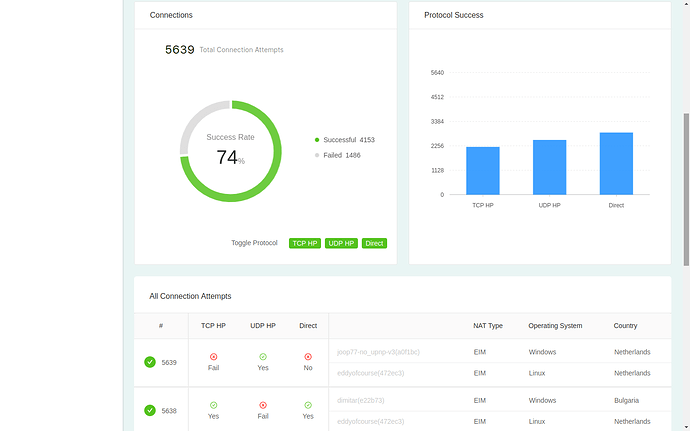Toggle the TCP HP protocol filter
Viewport: 690px width, 431px height.
305,243
